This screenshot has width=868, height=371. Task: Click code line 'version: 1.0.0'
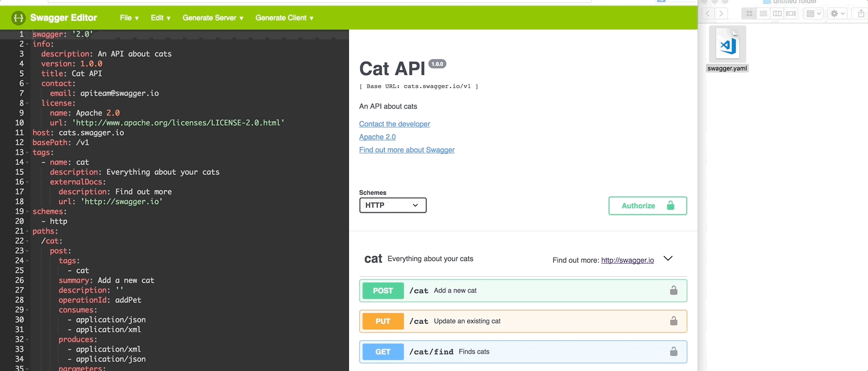pyautogui.click(x=71, y=64)
